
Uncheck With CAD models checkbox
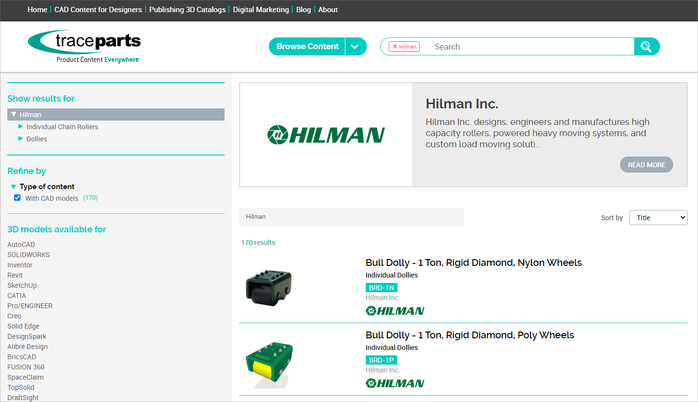tap(17, 198)
